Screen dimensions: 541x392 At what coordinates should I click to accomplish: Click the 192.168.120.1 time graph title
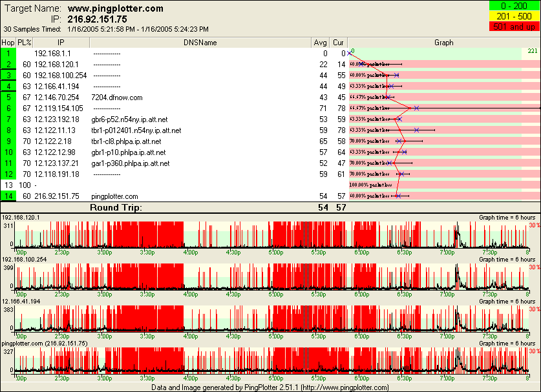21,218
